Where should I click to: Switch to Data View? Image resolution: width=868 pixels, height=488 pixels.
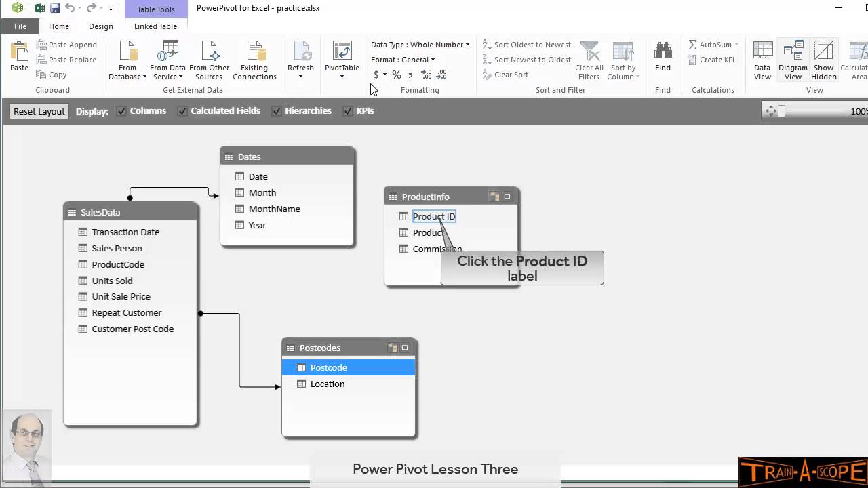762,60
